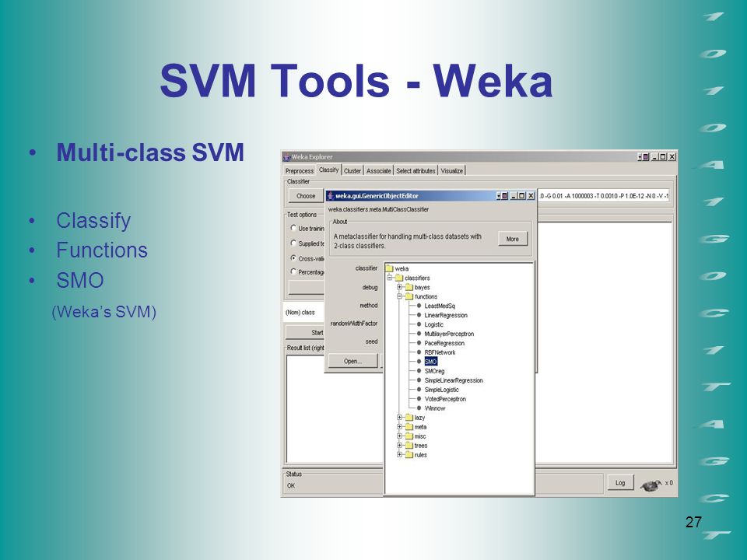The image size is (747, 560).
Task: Select the SMOreg classifier
Action: 434,371
